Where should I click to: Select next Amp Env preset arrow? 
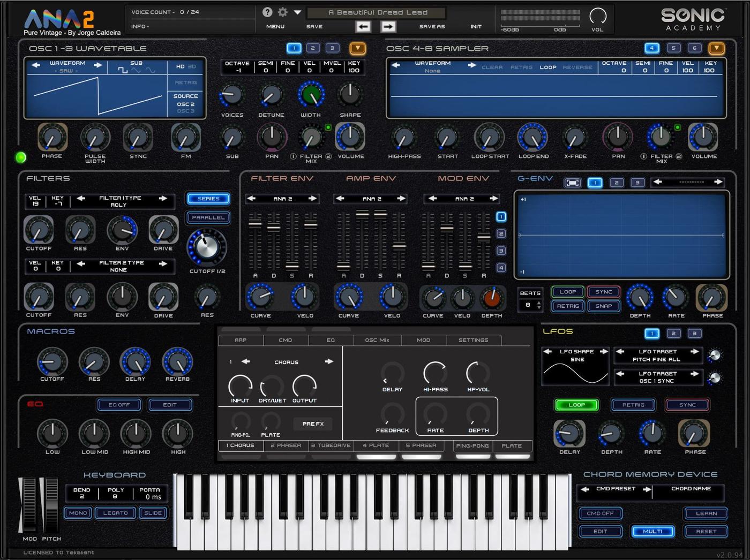coord(401,199)
